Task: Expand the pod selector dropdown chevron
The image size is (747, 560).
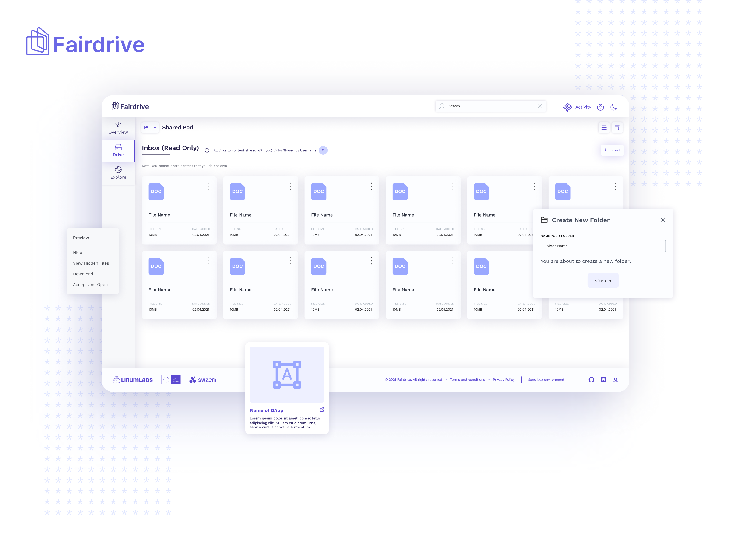Action: click(155, 128)
